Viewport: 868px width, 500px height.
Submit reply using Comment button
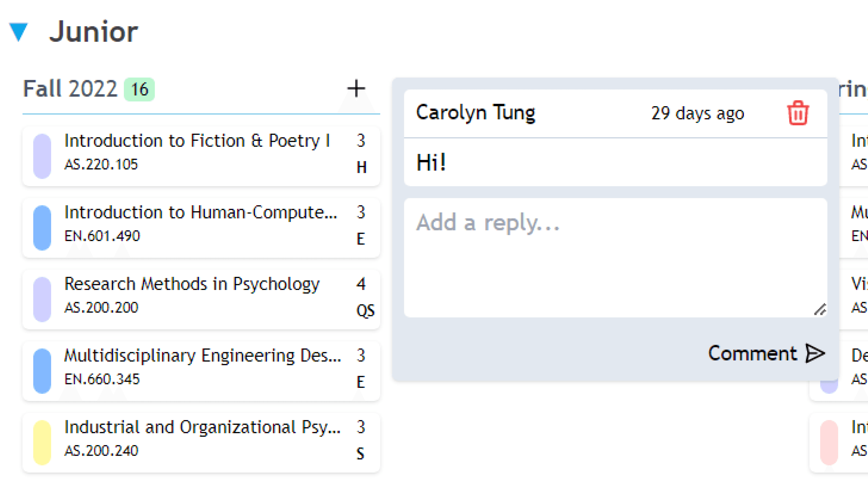click(766, 353)
